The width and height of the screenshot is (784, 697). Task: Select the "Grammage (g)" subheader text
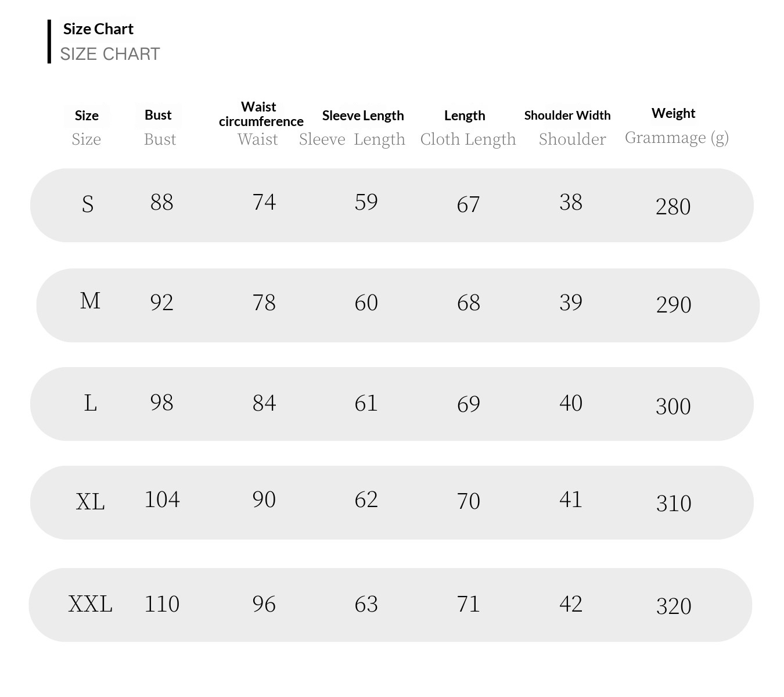(x=677, y=138)
